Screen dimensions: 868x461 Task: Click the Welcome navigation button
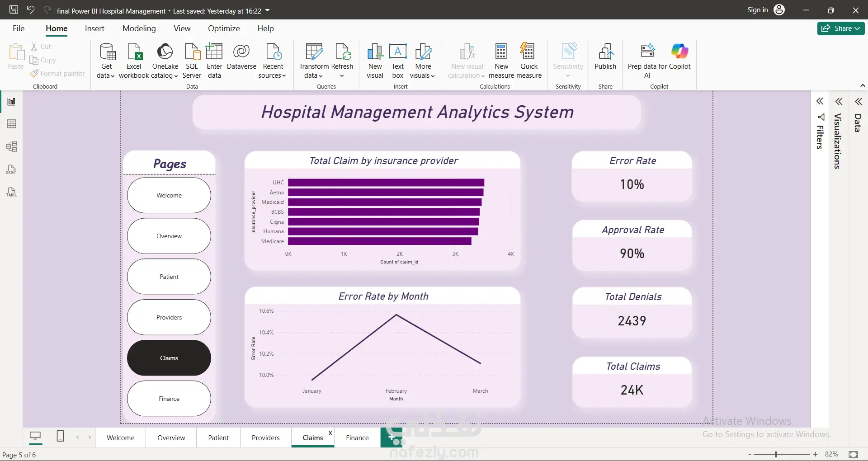[169, 195]
